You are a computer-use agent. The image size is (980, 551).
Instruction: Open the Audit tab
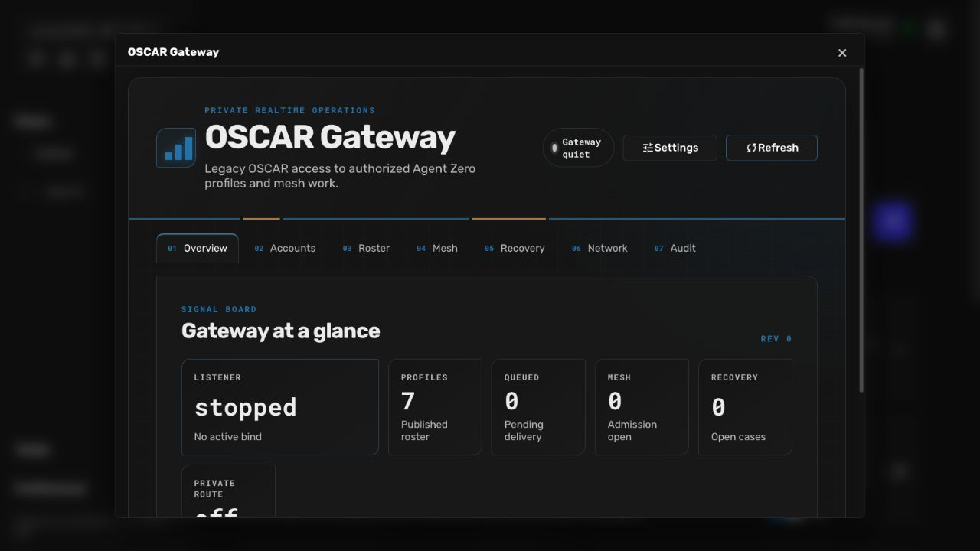(675, 248)
